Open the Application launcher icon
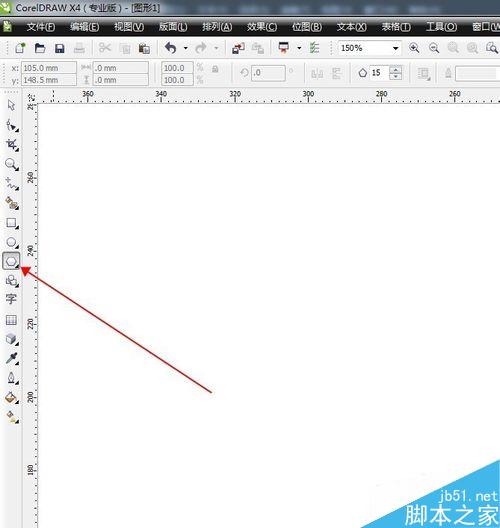 284,48
